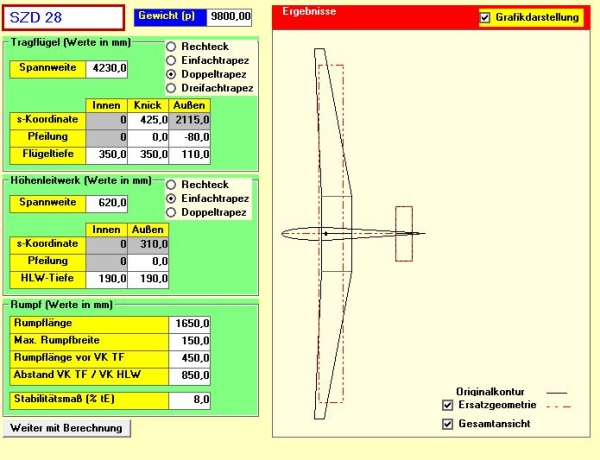
Task: Select Rechteck shape for Tragflügel
Action: point(171,47)
